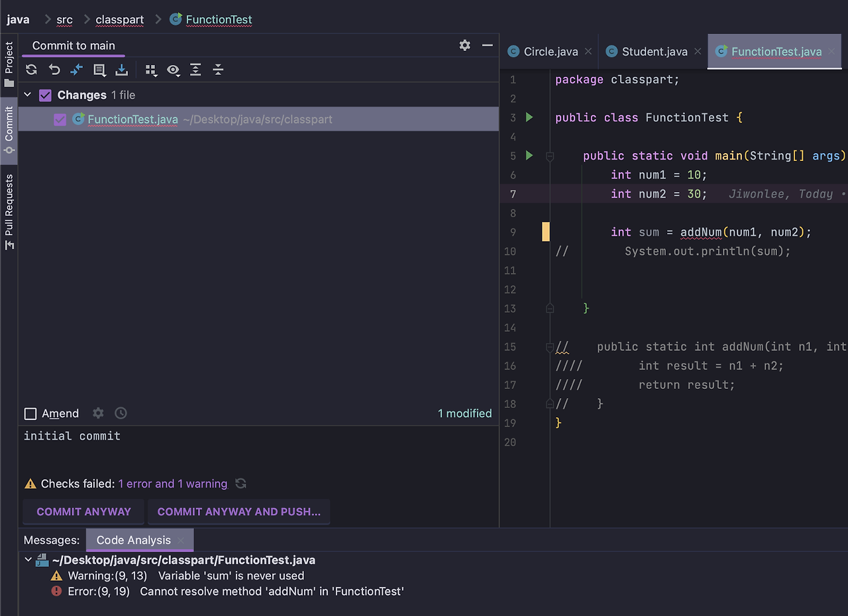848x616 pixels.
Task: Click the run gutter arrow beside main method
Action: 529,156
